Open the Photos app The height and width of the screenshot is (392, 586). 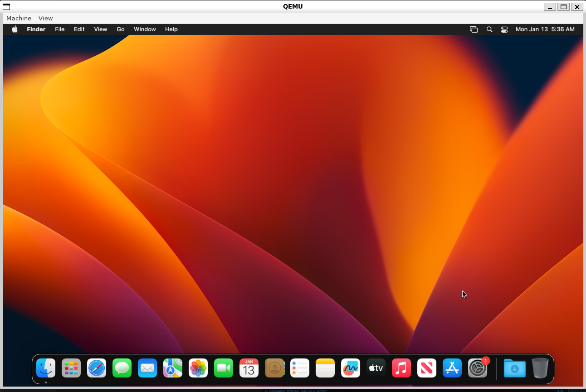pyautogui.click(x=198, y=368)
